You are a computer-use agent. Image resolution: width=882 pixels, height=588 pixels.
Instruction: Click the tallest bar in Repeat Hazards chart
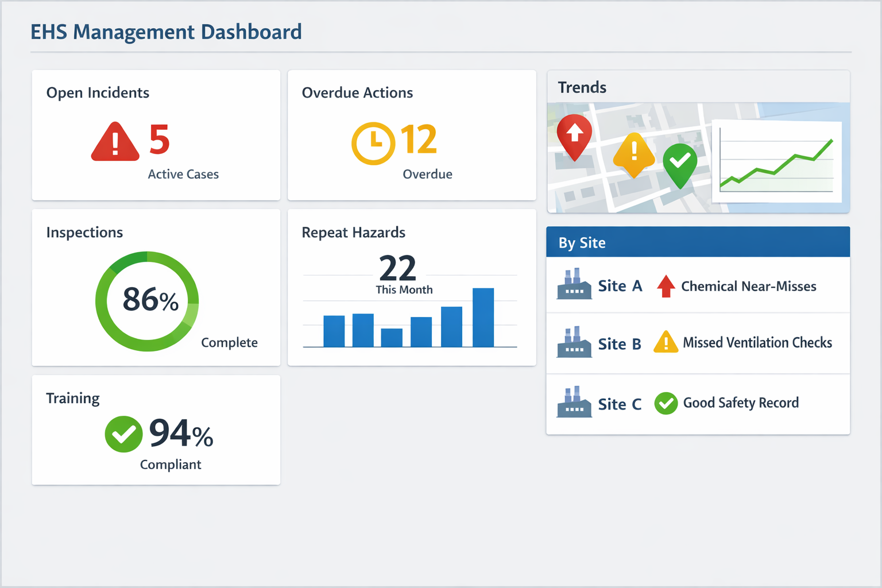pos(483,318)
